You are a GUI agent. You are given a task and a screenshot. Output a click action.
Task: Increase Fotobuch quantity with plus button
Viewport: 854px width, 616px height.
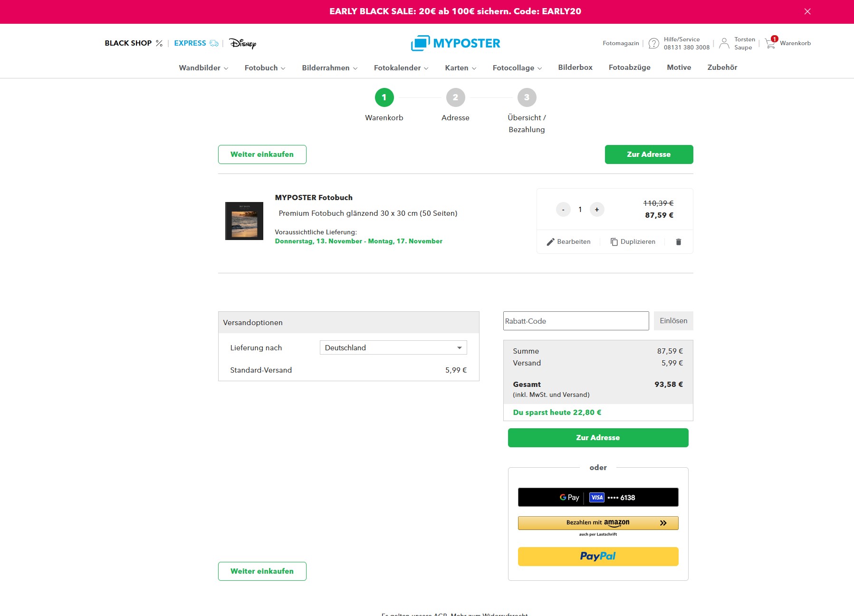click(x=597, y=210)
